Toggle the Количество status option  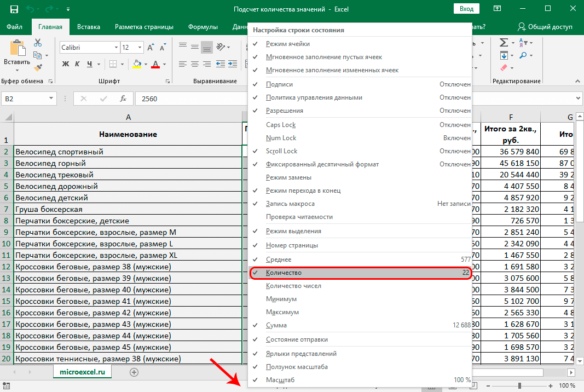click(x=360, y=273)
